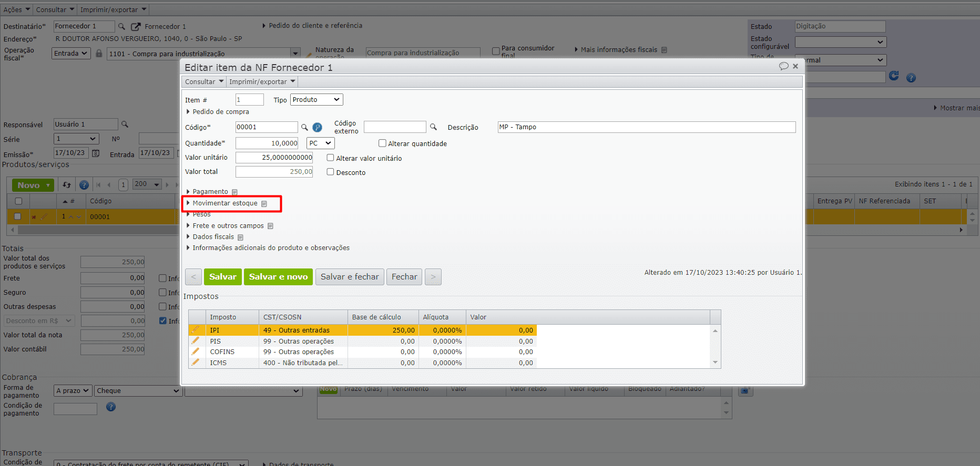
Task: Select the checkbox for item row 00001
Action: pyautogui.click(x=17, y=216)
